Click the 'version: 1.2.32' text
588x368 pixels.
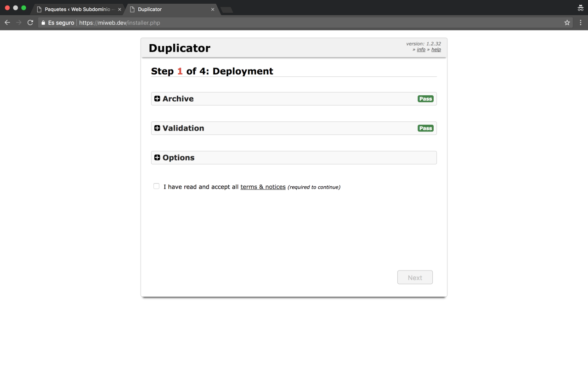pyautogui.click(x=424, y=44)
